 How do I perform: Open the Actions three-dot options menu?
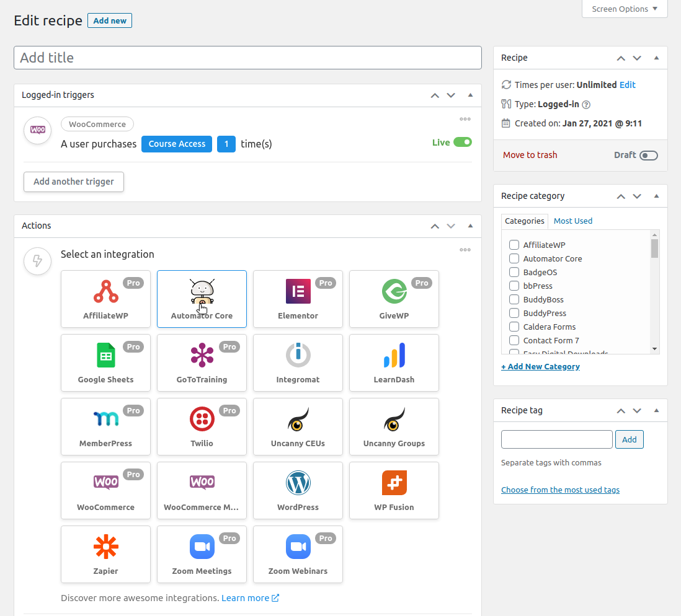[x=465, y=250]
